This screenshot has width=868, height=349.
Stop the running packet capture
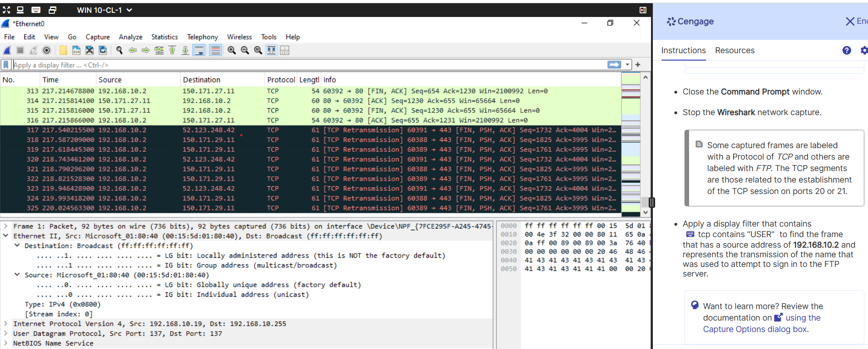tap(20, 50)
